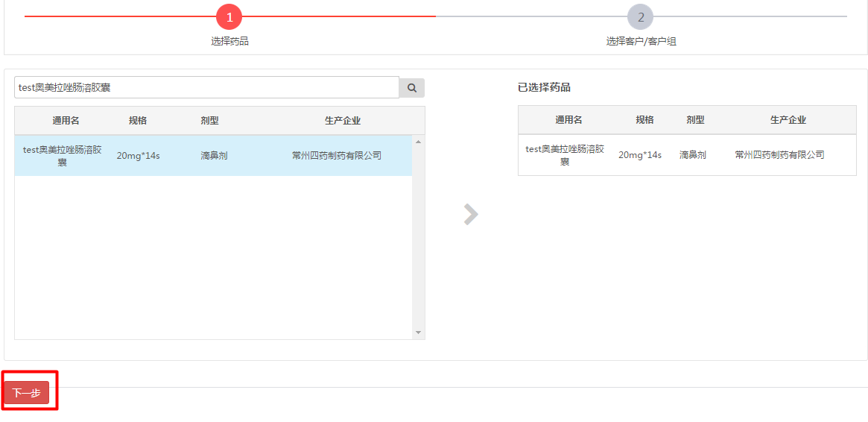Go to 选择客户/客户组 step label
This screenshot has width=868, height=422.
641,41
